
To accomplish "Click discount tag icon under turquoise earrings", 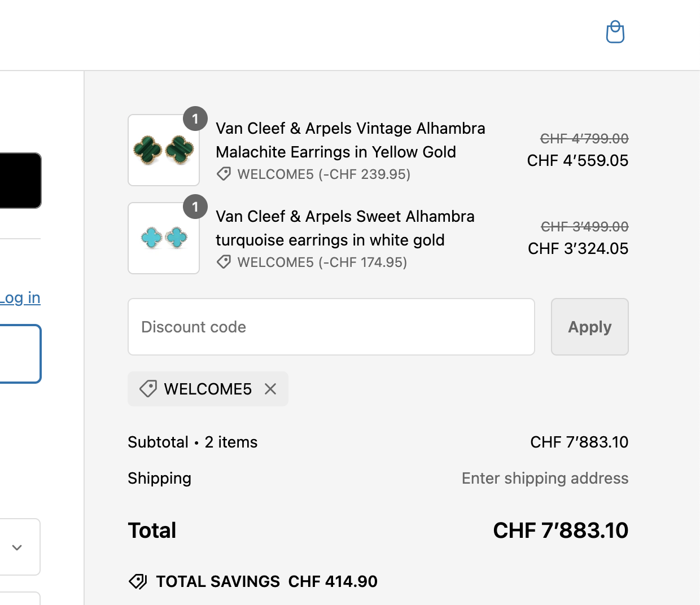I will 224,262.
